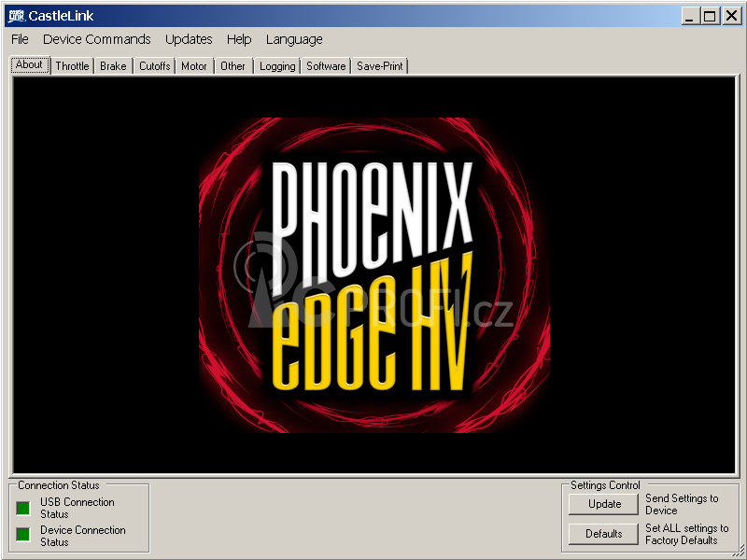Open the File menu
Image resolution: width=747 pixels, height=560 pixels.
point(20,39)
